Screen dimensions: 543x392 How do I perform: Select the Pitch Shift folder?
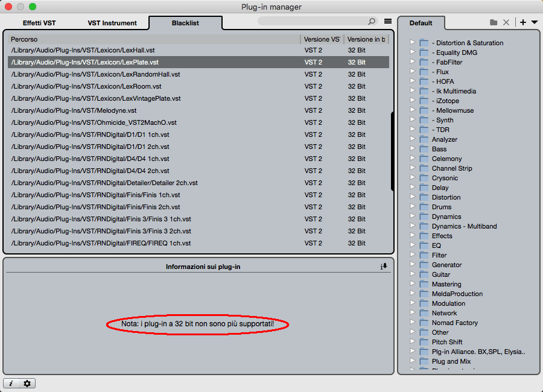[x=446, y=342]
